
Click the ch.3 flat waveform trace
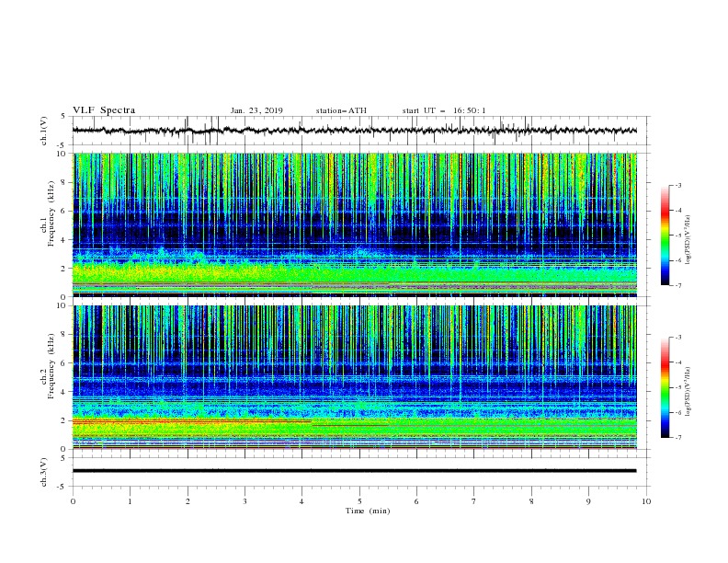point(354,471)
